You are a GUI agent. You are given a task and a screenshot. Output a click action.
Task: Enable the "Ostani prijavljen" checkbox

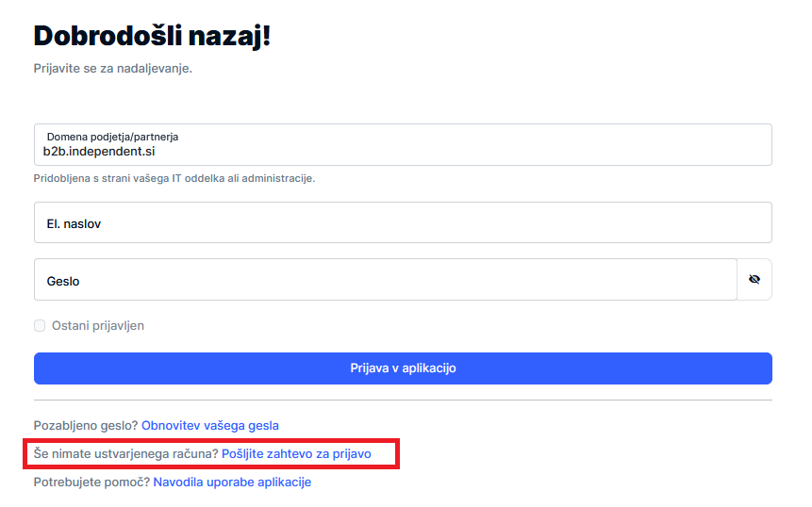[x=40, y=326]
